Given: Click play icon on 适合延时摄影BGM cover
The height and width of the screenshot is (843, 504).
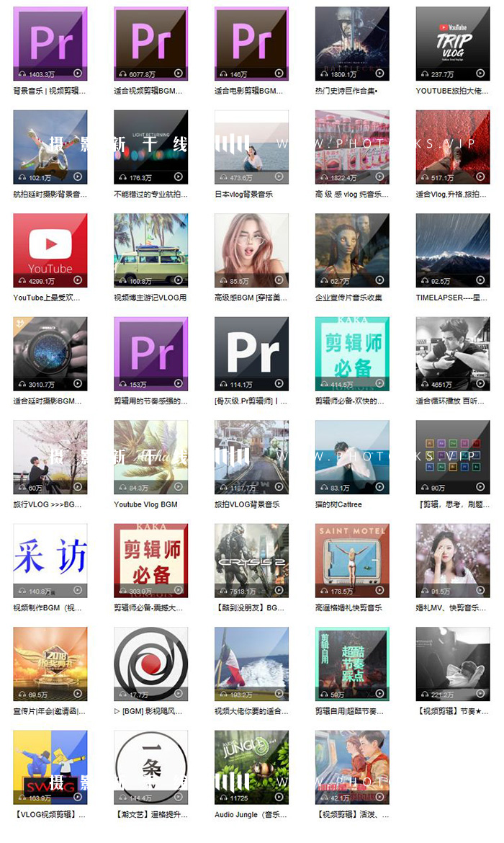Looking at the screenshot, I should (78, 383).
